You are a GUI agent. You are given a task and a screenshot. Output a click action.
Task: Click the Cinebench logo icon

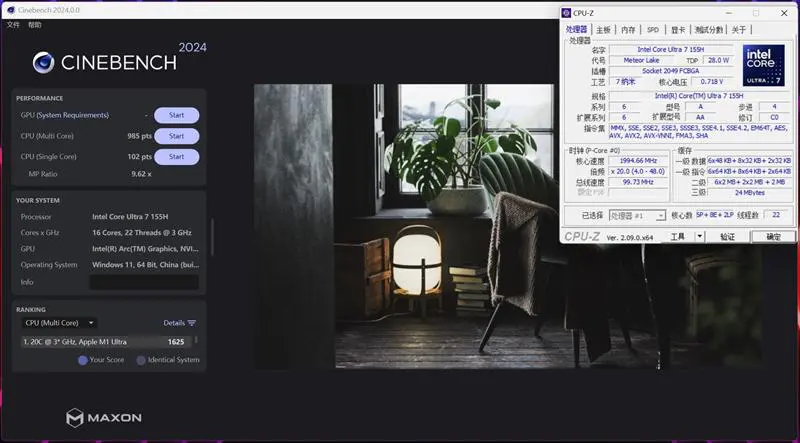[x=43, y=62]
